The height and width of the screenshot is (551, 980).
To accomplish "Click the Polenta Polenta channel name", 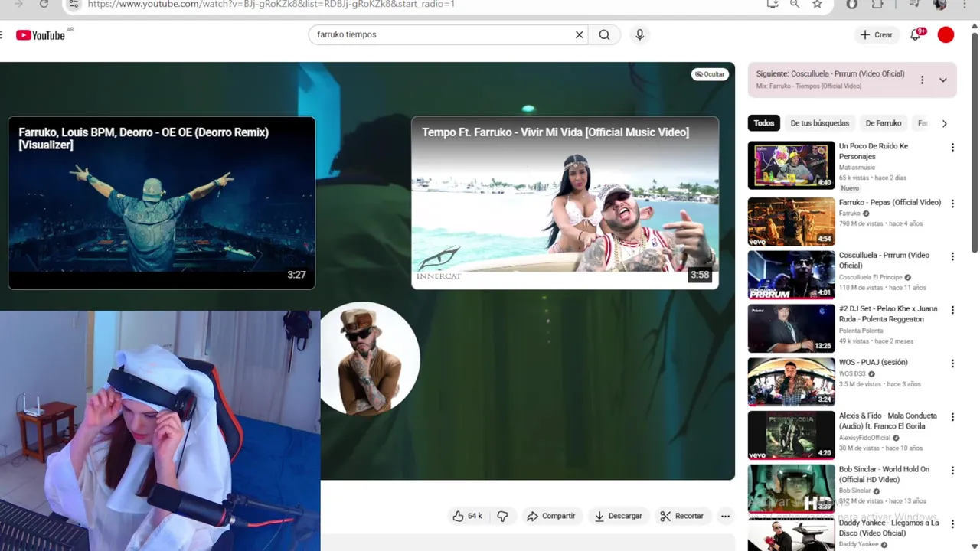I will (861, 331).
